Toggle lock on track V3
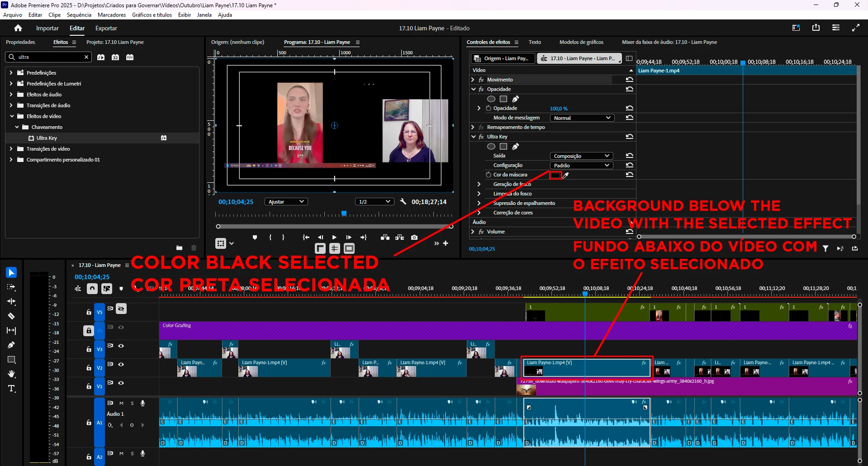This screenshot has width=868, height=466. (89, 349)
